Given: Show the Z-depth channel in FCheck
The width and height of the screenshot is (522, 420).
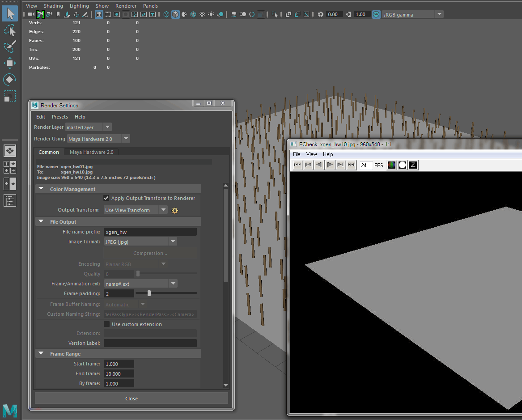Looking at the screenshot, I should 413,165.
